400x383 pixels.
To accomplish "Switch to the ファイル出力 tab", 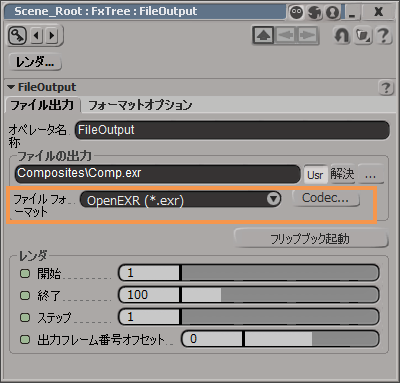I will coord(42,105).
